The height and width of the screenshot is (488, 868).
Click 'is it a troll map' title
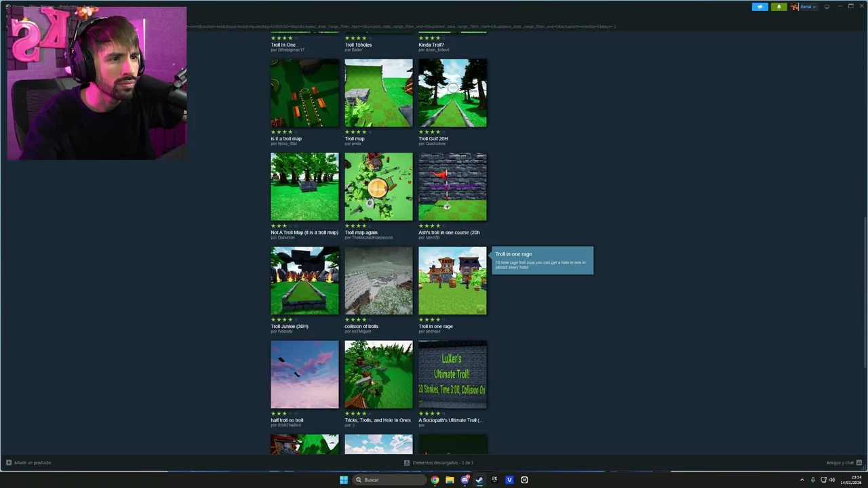coord(286,138)
